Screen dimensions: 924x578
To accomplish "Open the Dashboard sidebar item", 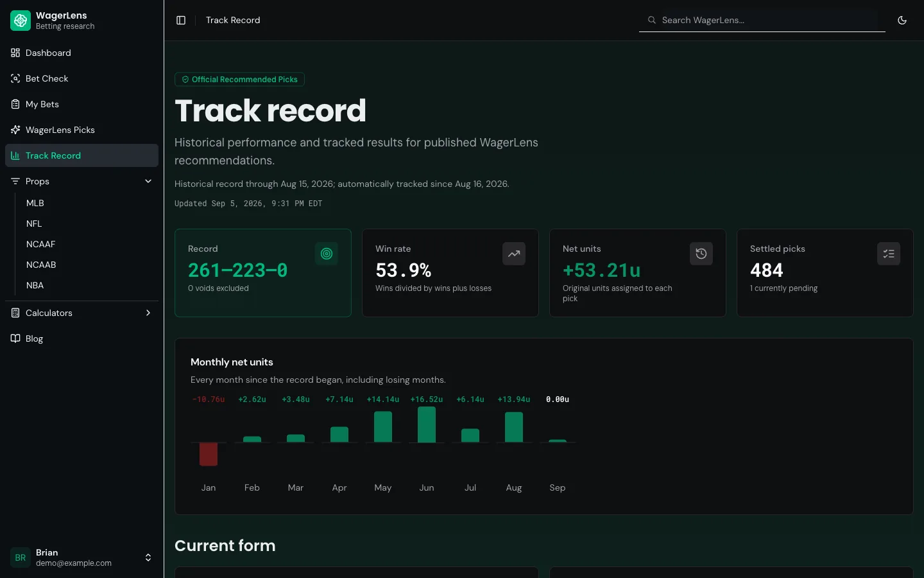I will (81, 53).
